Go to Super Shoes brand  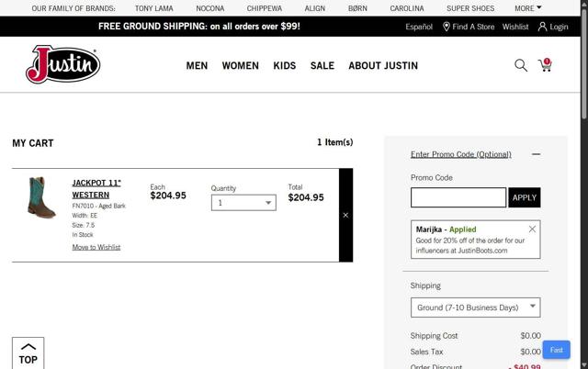coord(470,8)
